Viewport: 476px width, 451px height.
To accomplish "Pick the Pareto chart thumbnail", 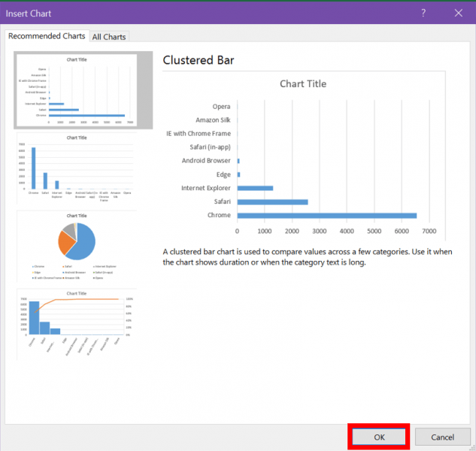I will [77, 325].
